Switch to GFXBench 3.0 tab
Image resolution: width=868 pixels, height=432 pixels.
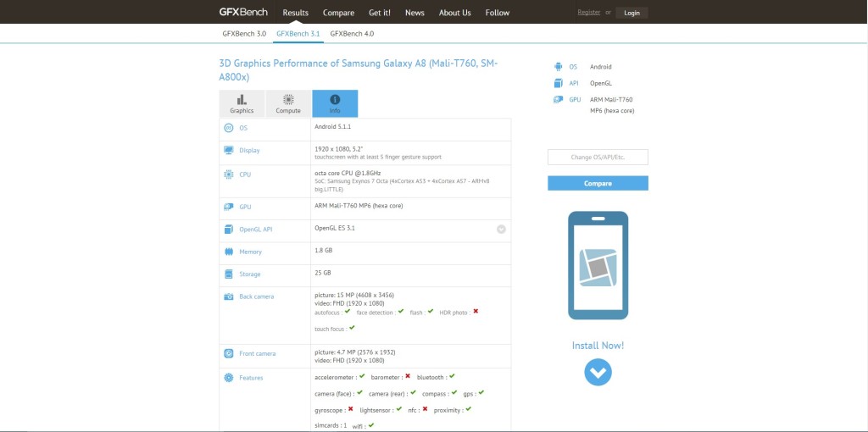(244, 34)
